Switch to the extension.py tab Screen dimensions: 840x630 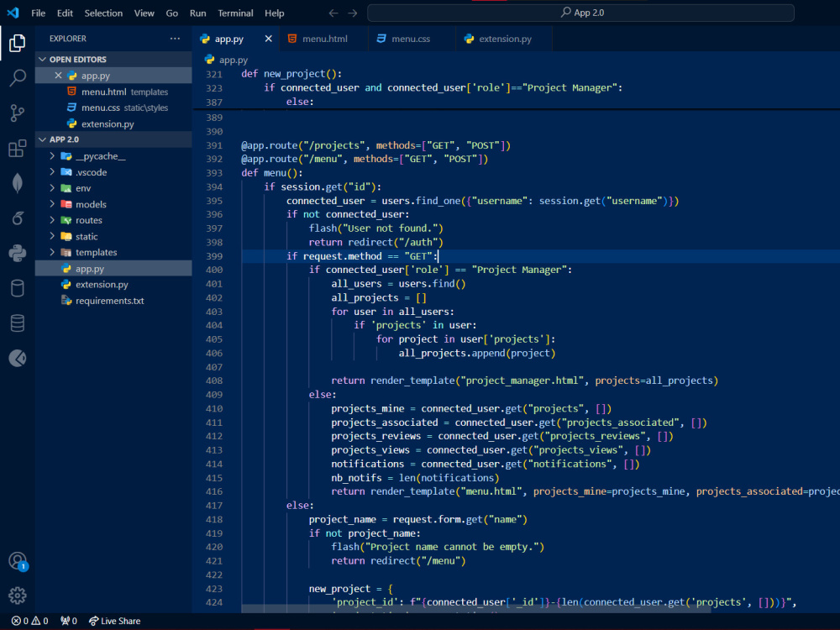pos(504,39)
